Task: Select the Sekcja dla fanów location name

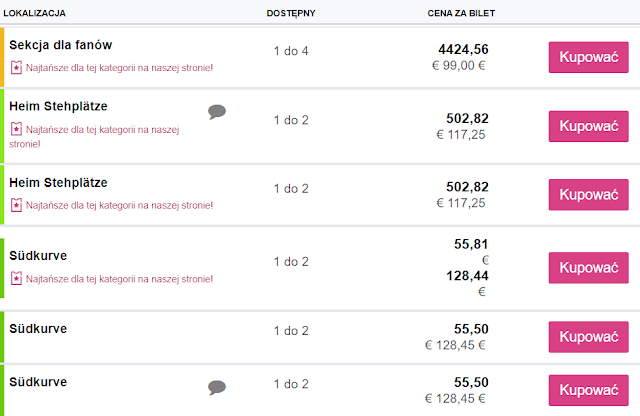Action: coord(60,45)
